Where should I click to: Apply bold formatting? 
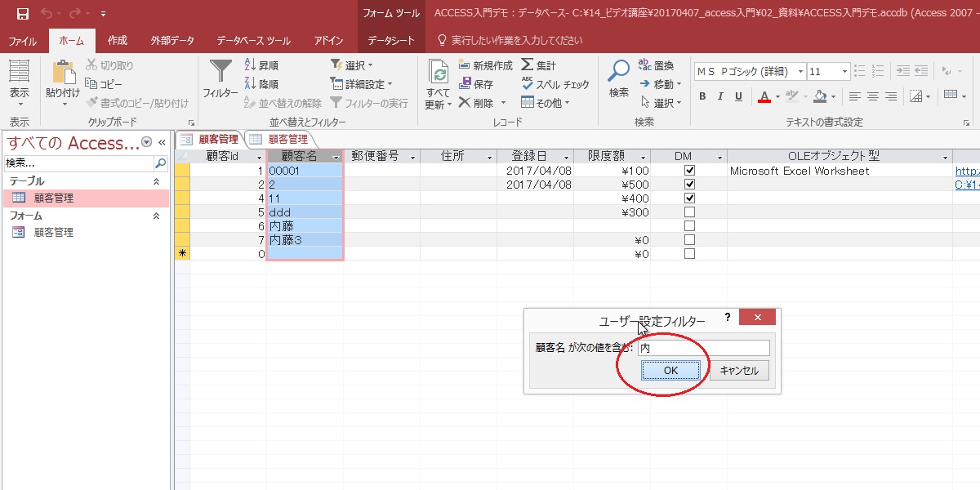coord(702,96)
